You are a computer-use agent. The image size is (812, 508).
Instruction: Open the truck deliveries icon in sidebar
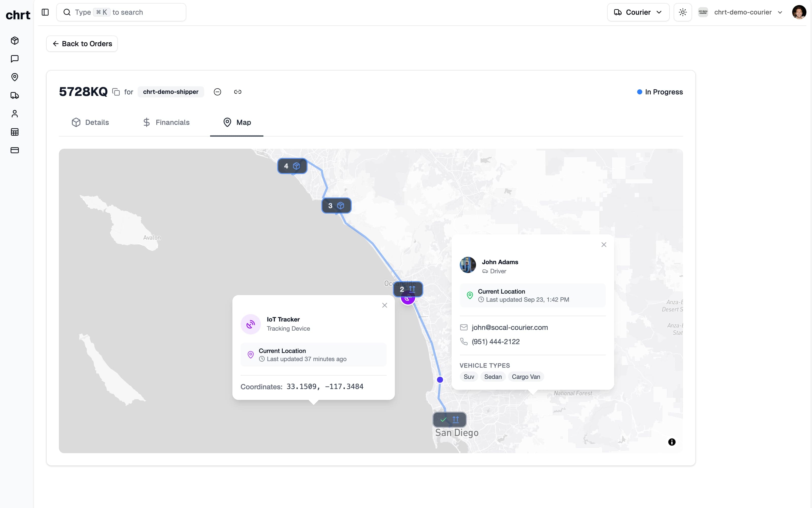coord(14,95)
